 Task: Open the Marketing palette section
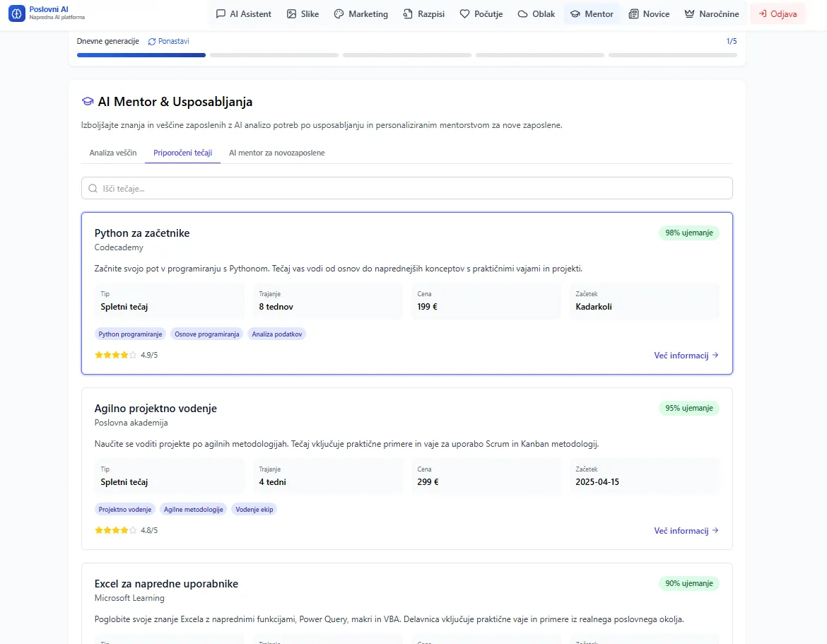360,13
